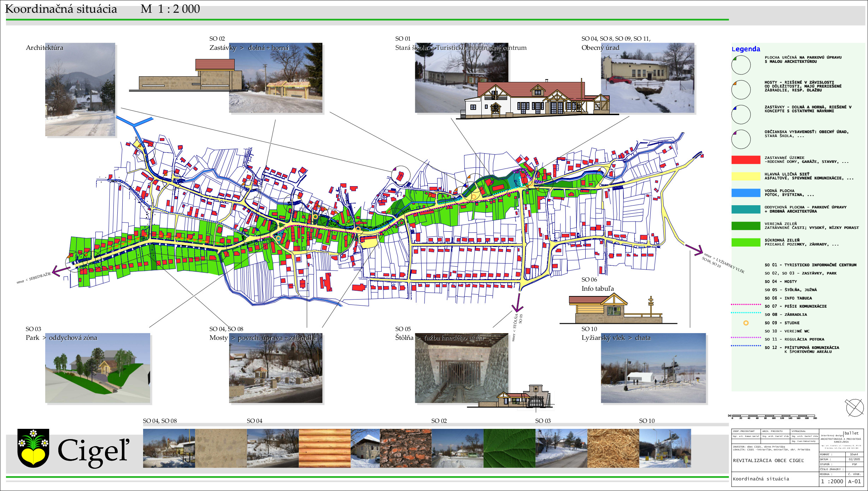Click the Turisticko informačné centrum elevation drawing

[x=537, y=99]
